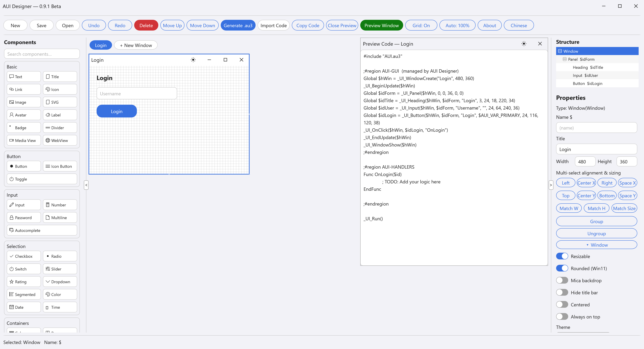Enable the Mica backdrop switch
Screen dimensions: 644x349
click(x=562, y=280)
